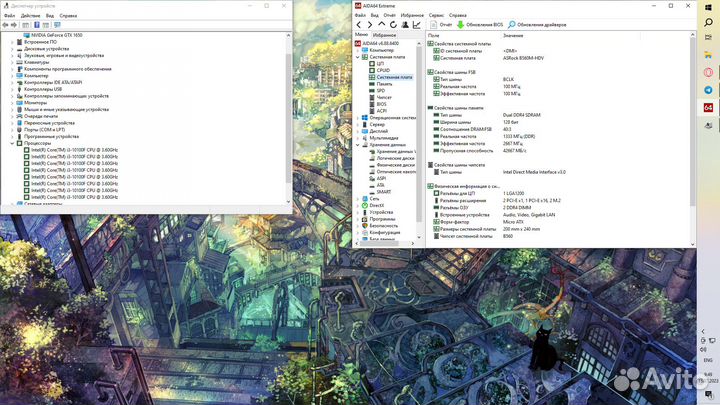The height and width of the screenshot is (405, 720).
Task: Open Opera browser from the taskbar
Action: point(708,72)
